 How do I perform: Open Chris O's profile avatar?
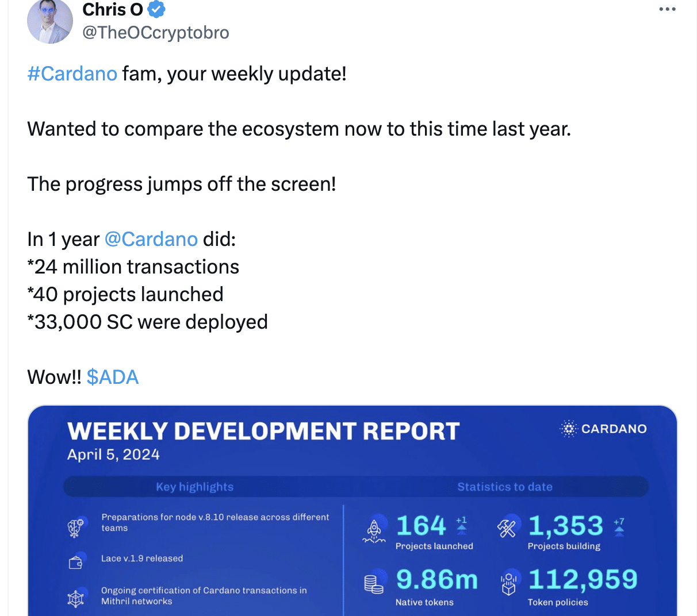point(50,21)
